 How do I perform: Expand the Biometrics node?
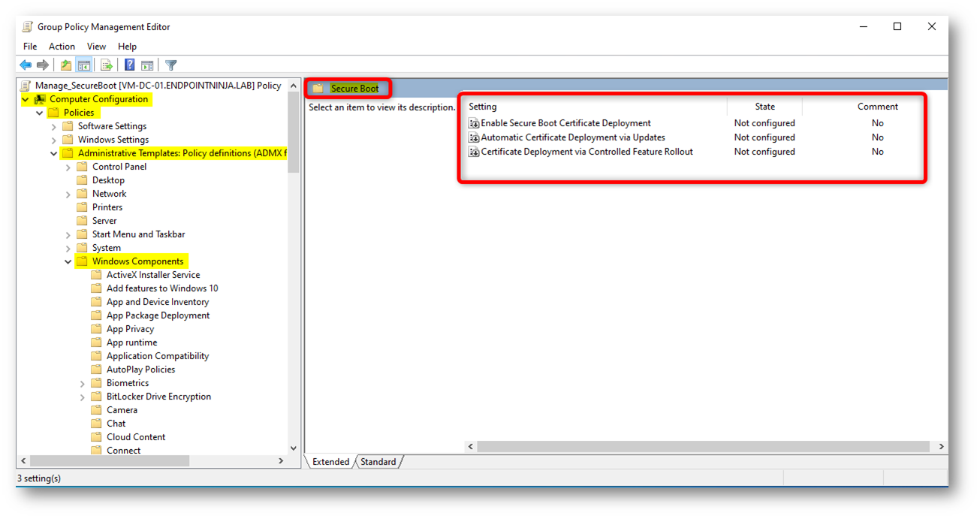(x=83, y=383)
